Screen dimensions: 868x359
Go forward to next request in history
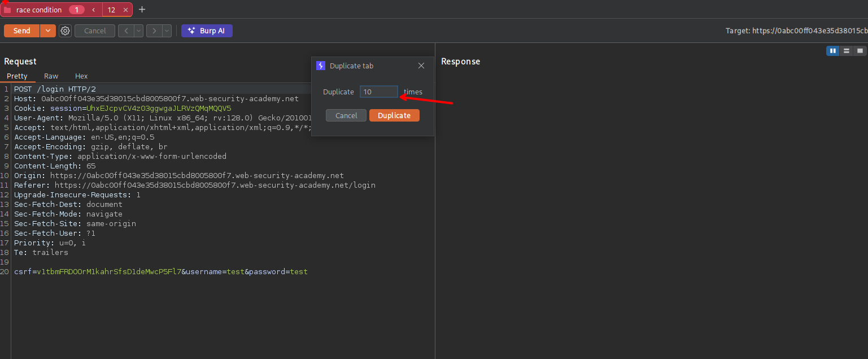click(154, 31)
